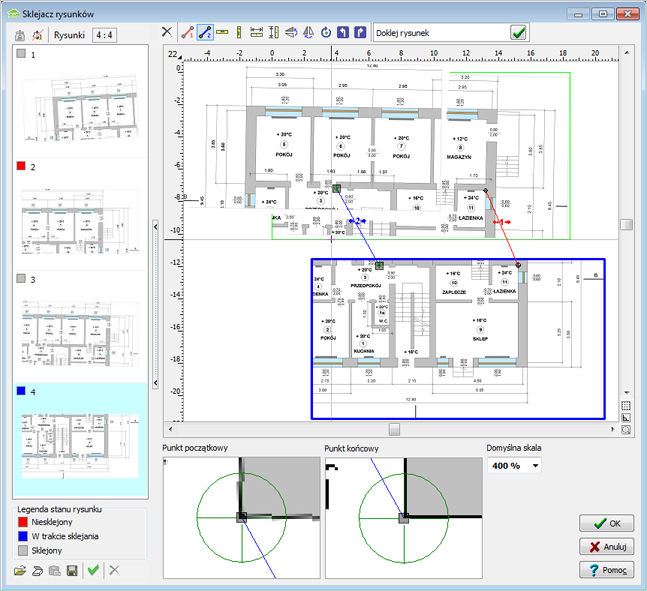647x591 pixels.
Task: Rotate drawing right 90 degrees
Action: (360, 32)
